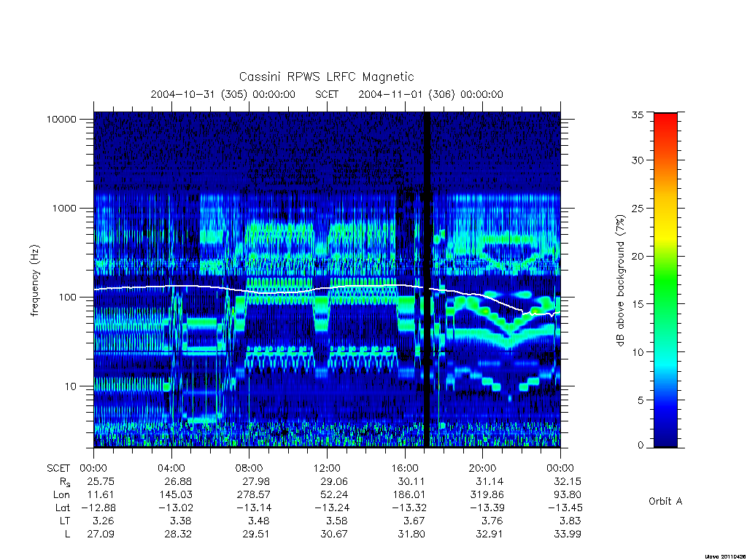Click LT value 3.67

tap(415, 521)
